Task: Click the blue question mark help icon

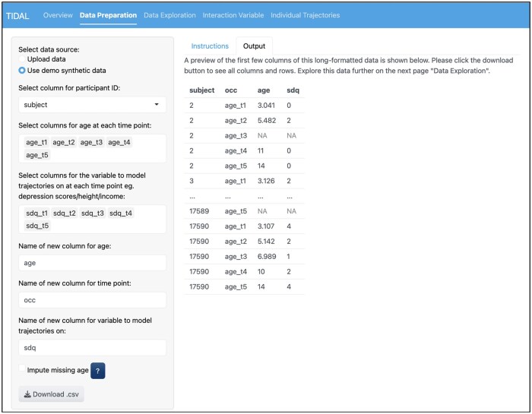Action: (x=98, y=370)
